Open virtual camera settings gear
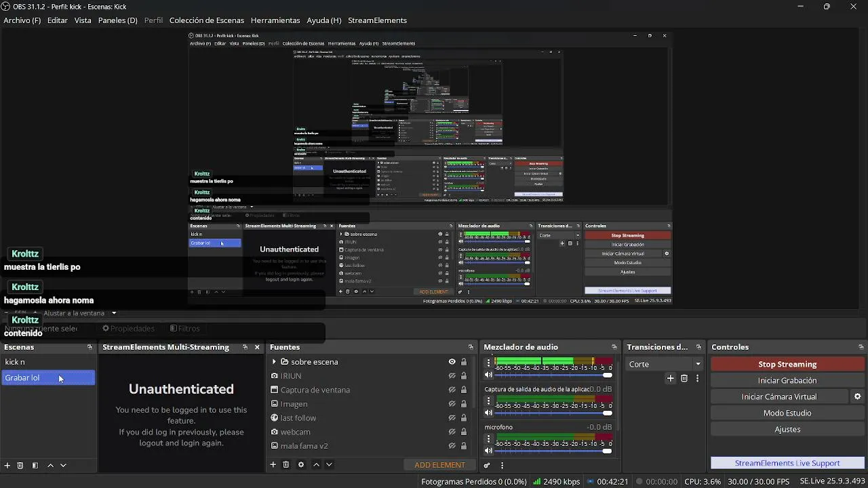The height and width of the screenshot is (488, 868). point(858,396)
